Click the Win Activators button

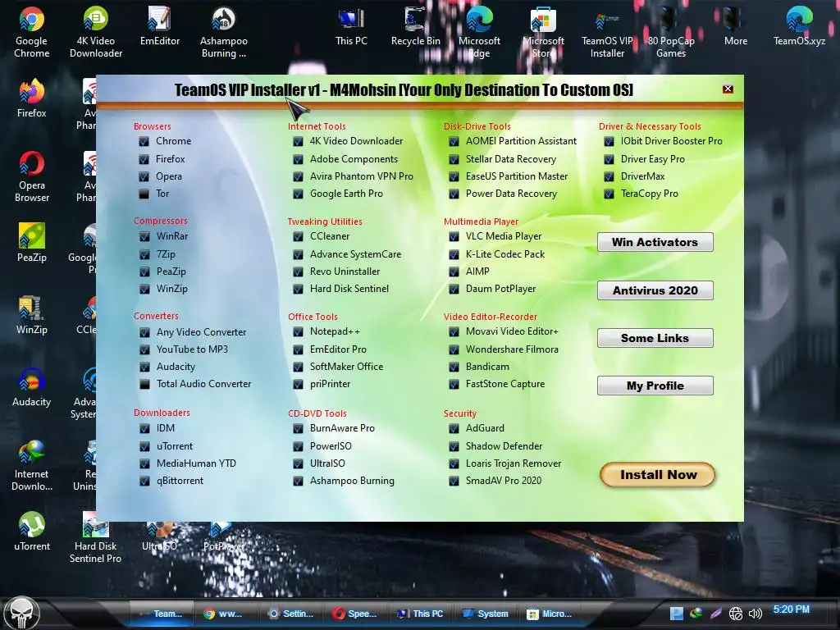pyautogui.click(x=655, y=242)
